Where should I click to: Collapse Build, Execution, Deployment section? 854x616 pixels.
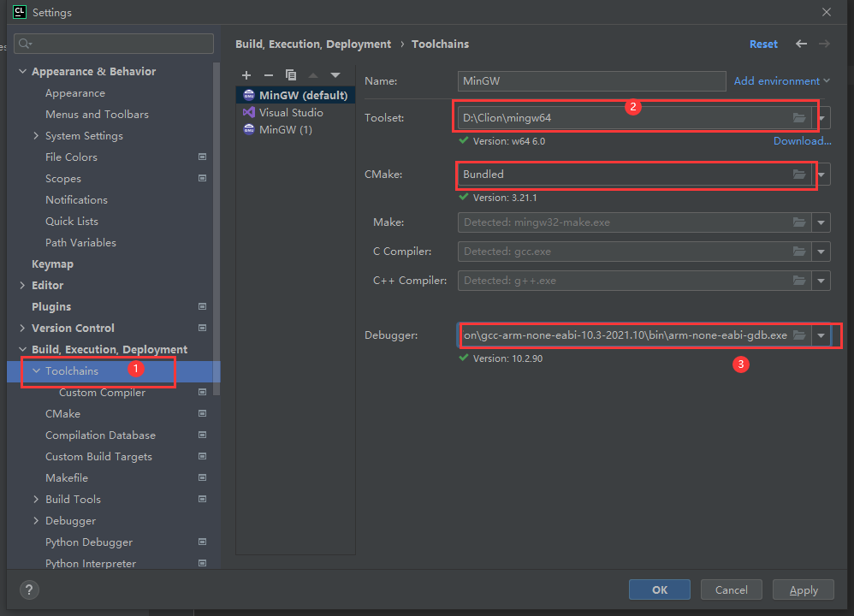pyautogui.click(x=22, y=349)
